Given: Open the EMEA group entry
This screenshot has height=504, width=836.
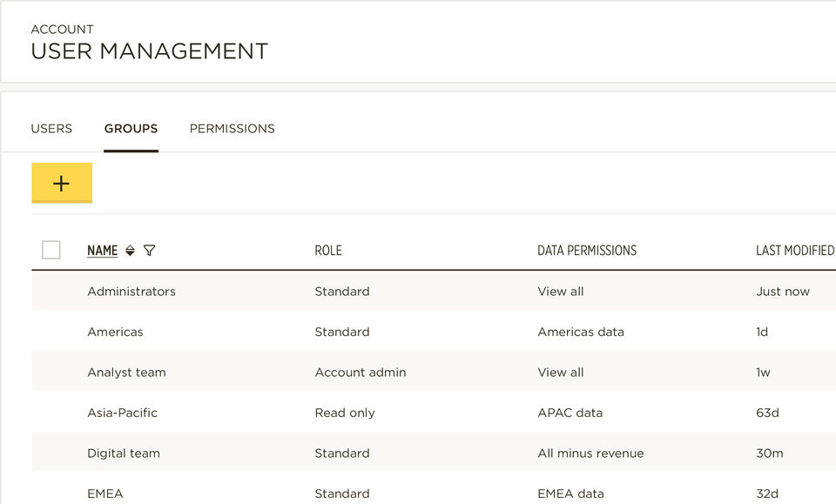Looking at the screenshot, I should click(x=105, y=494).
